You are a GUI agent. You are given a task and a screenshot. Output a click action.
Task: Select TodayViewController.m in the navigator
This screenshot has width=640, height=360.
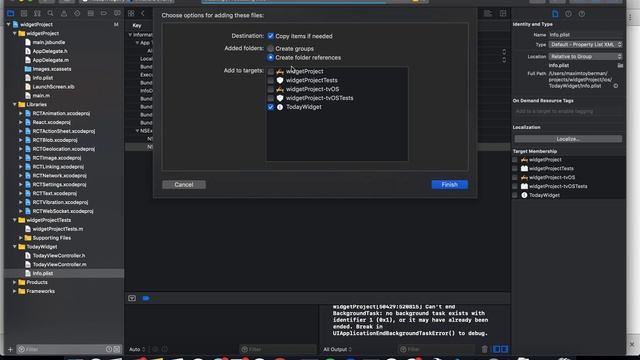point(60,264)
